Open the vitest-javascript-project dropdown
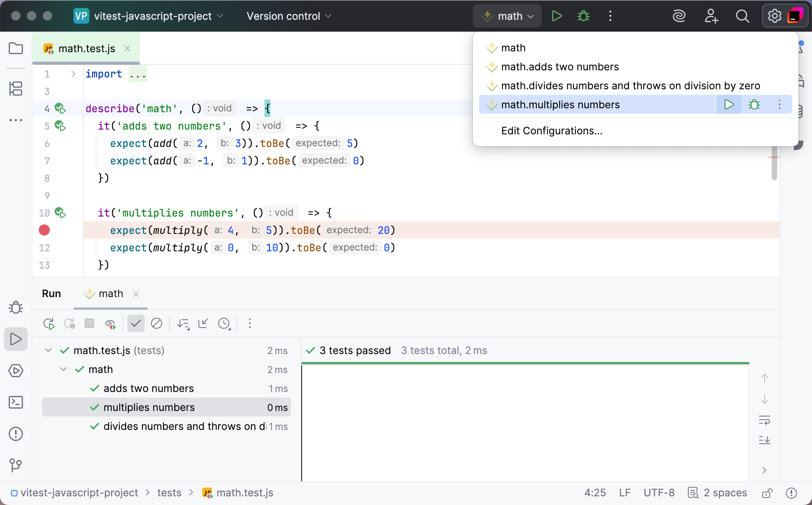Image resolution: width=812 pixels, height=505 pixels. 153,16
